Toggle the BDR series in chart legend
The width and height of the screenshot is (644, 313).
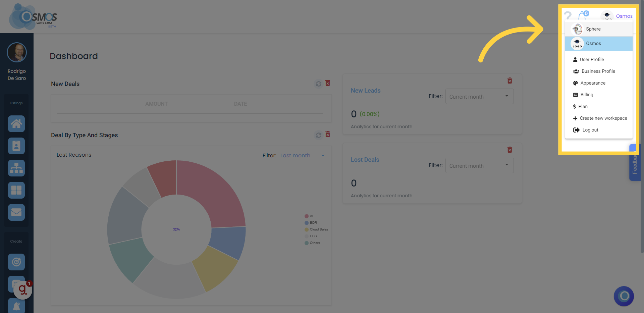[311, 223]
